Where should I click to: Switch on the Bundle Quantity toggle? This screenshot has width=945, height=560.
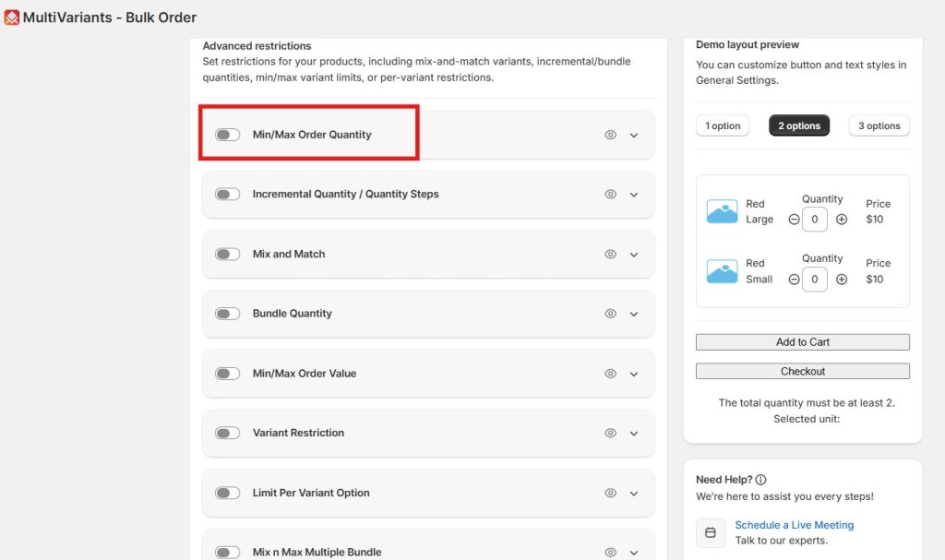(x=227, y=314)
